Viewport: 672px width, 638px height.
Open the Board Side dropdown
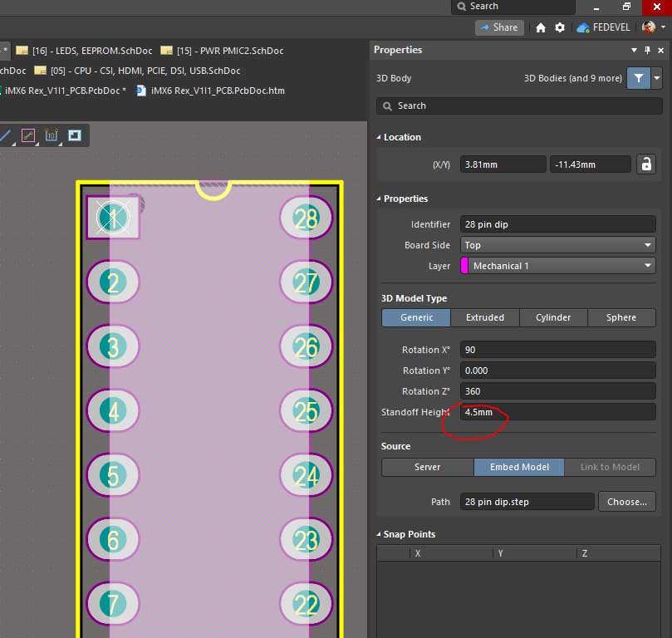558,245
